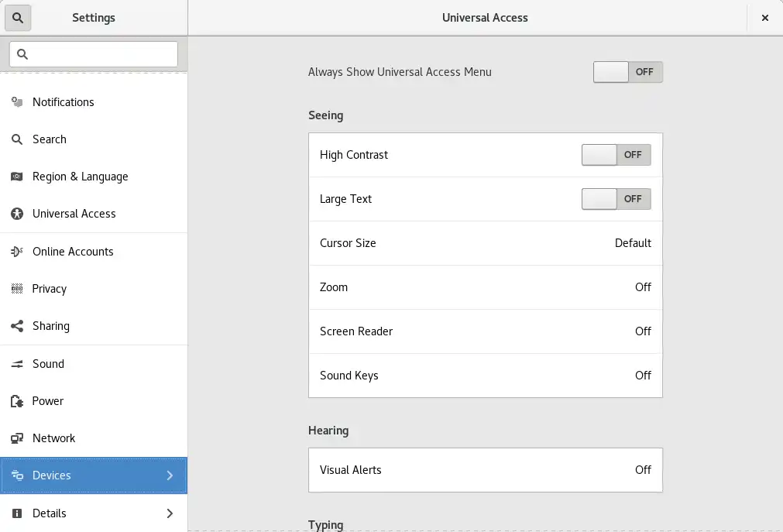Click the Privacy grid icon
The height and width of the screenshot is (532, 783).
pyautogui.click(x=17, y=289)
